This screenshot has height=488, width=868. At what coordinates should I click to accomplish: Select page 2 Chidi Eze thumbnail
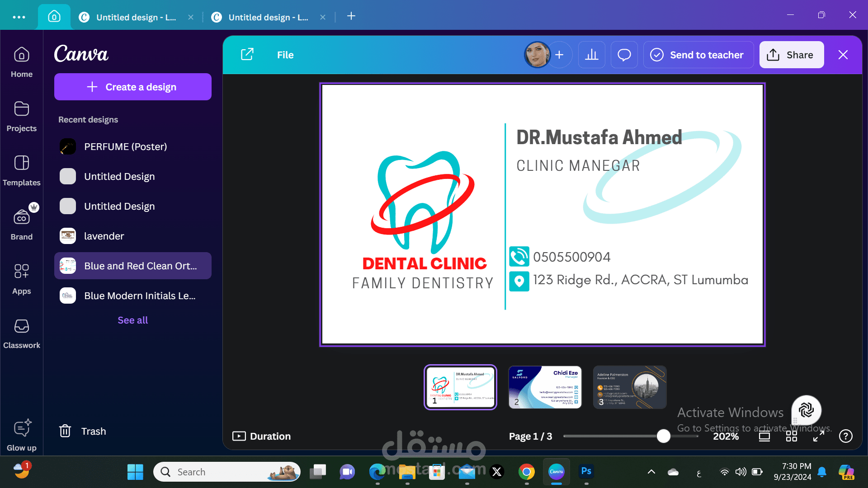[545, 387]
